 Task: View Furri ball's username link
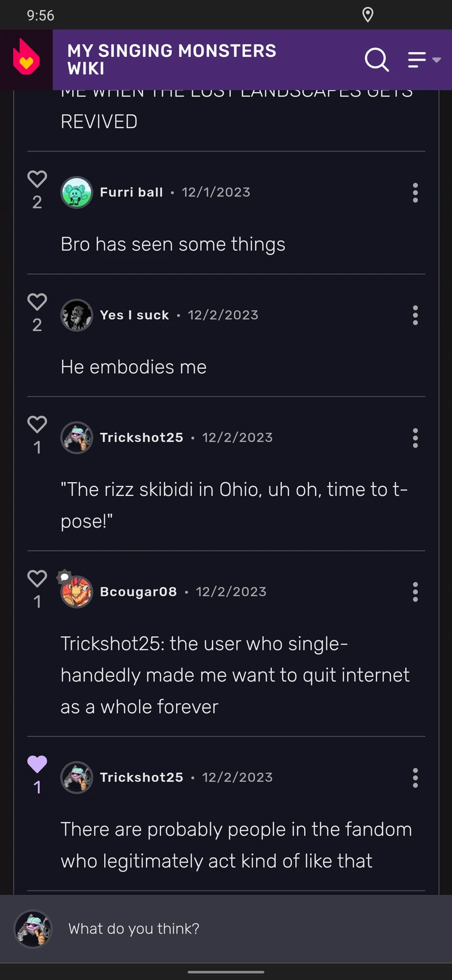[131, 192]
